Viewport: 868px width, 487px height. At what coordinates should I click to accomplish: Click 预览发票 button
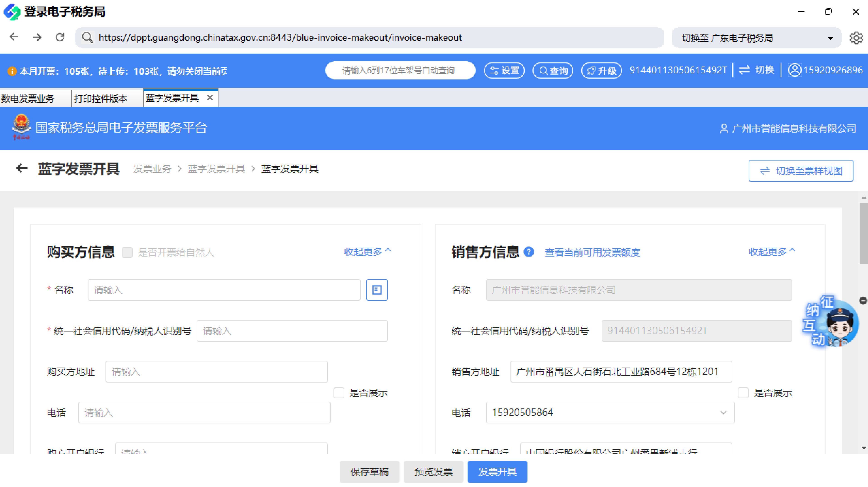(x=433, y=472)
